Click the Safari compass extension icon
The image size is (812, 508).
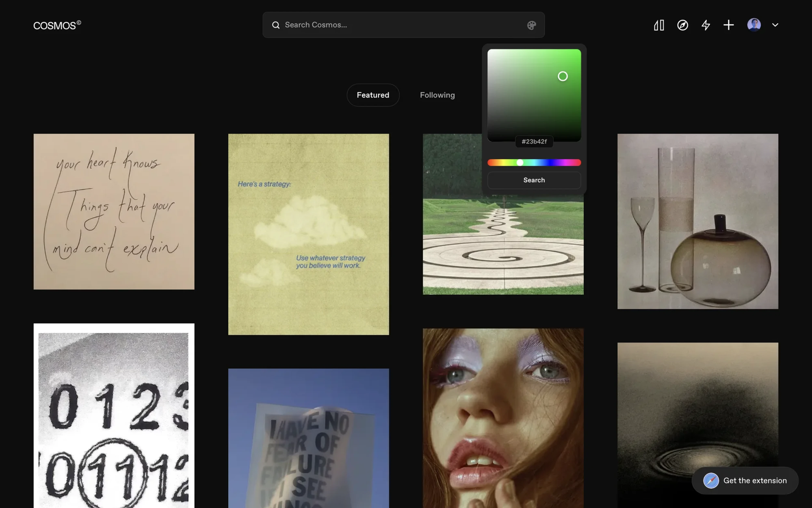(x=711, y=480)
